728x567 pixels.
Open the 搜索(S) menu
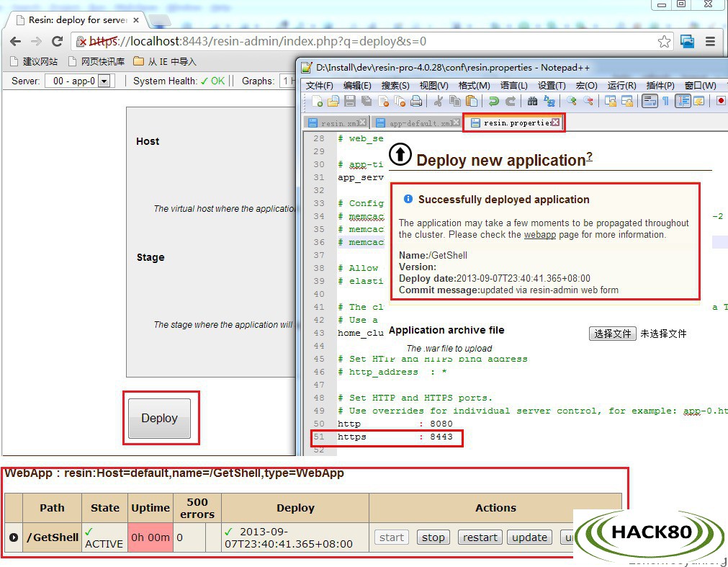click(395, 86)
